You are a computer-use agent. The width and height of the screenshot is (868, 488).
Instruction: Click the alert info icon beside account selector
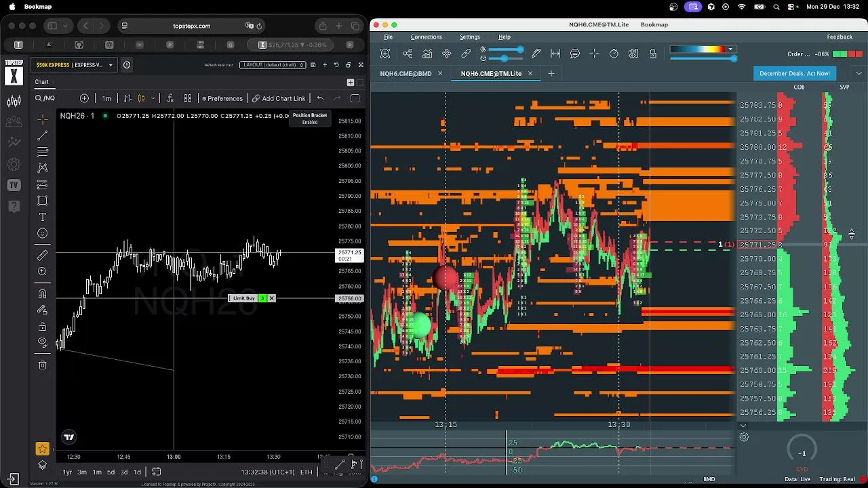127,65
